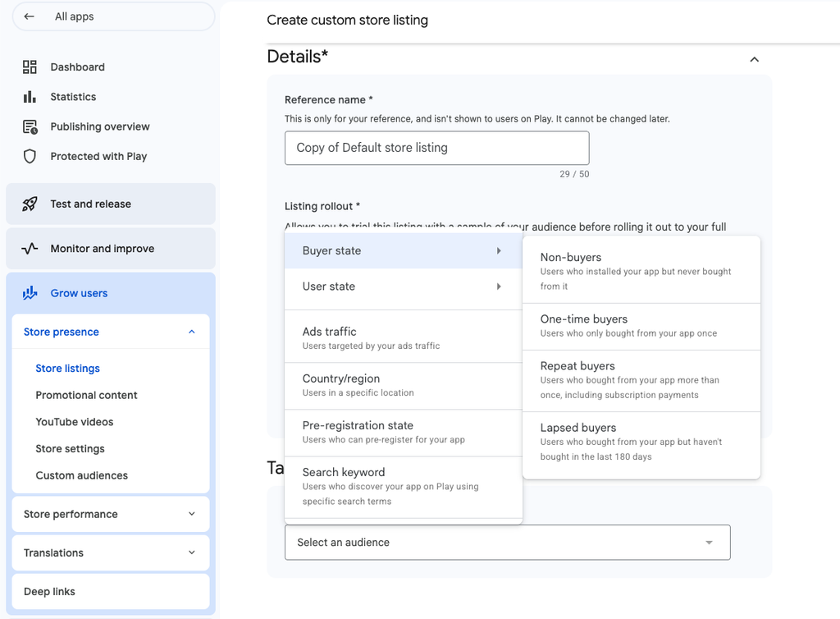Click the Publishing overview icon

pos(30,127)
